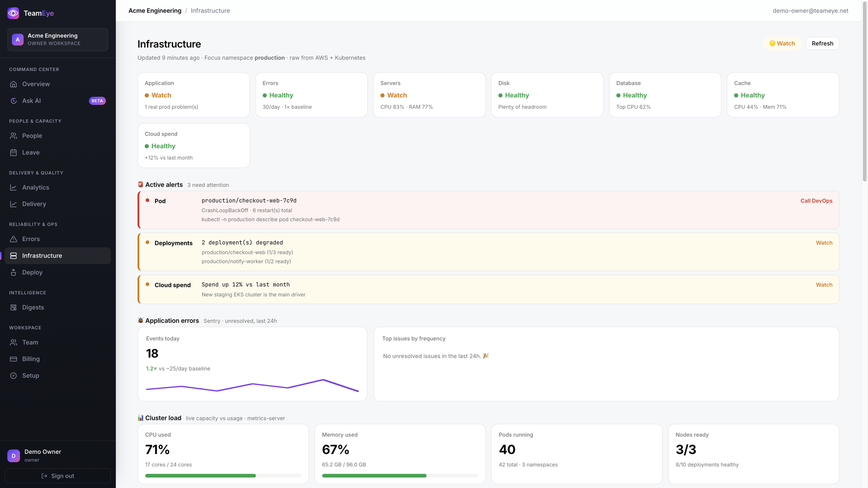
Task: Open the Errors status card
Action: (312, 95)
